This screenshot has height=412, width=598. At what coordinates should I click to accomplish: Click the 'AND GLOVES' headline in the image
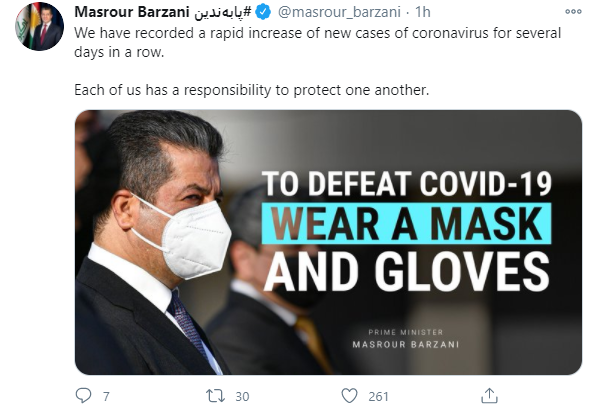pos(407,272)
